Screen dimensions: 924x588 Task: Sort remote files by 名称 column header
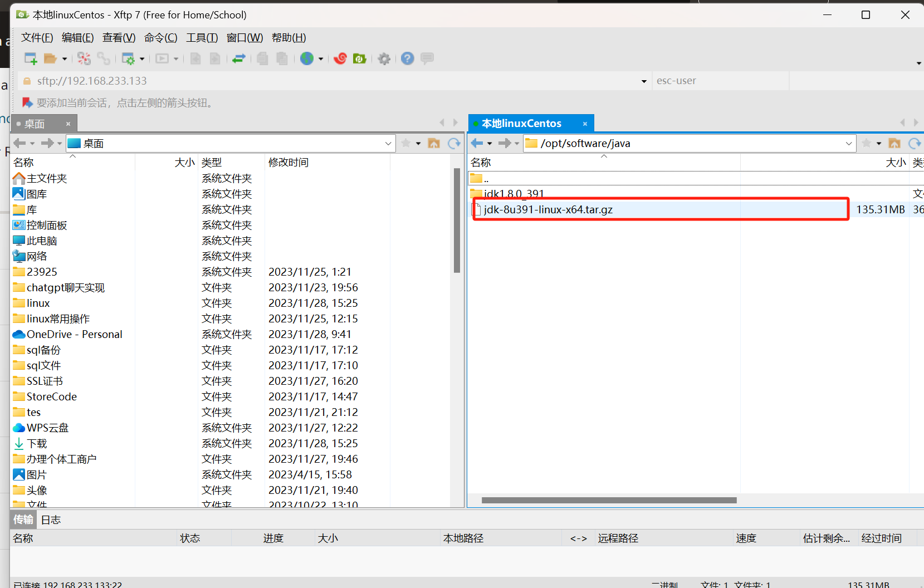click(x=604, y=162)
